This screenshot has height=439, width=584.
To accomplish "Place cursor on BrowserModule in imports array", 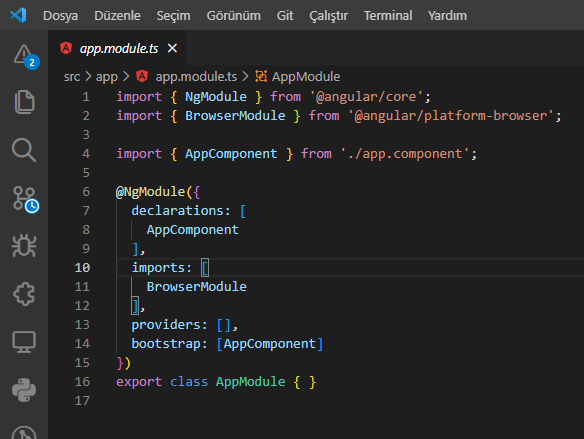I will pyautogui.click(x=196, y=287).
